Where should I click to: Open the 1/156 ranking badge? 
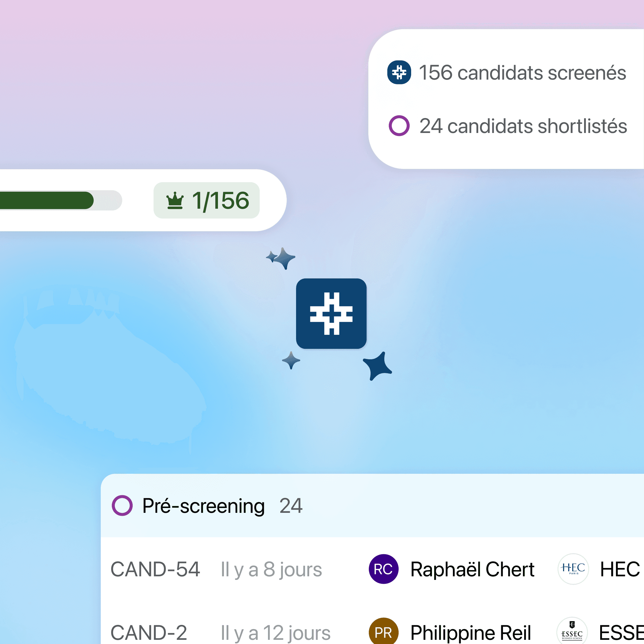[206, 200]
